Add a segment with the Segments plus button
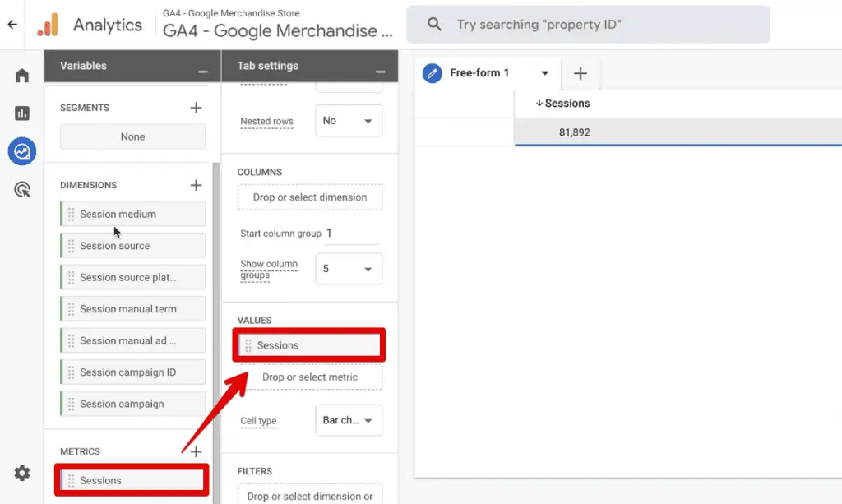Screen dimensions: 842x504 click(197, 107)
